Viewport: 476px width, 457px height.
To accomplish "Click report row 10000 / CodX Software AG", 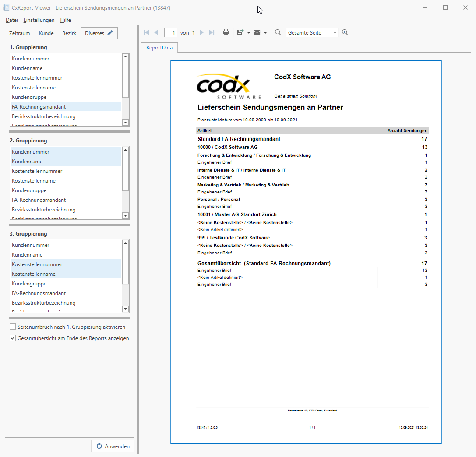I will coord(312,147).
